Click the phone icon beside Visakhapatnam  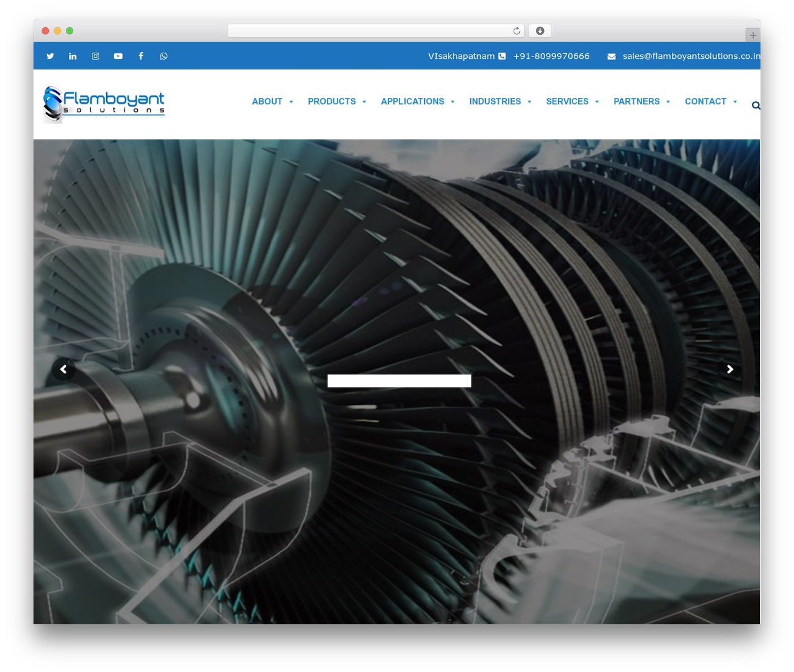[x=502, y=56]
